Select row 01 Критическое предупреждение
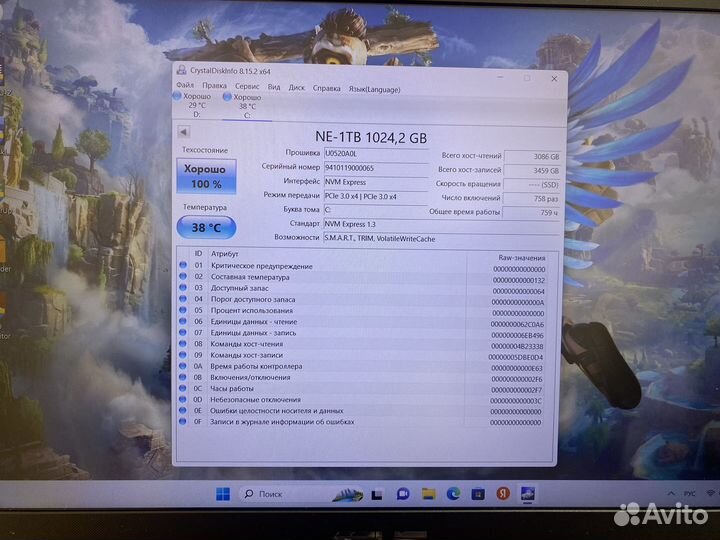The height and width of the screenshot is (540, 720). click(363, 267)
